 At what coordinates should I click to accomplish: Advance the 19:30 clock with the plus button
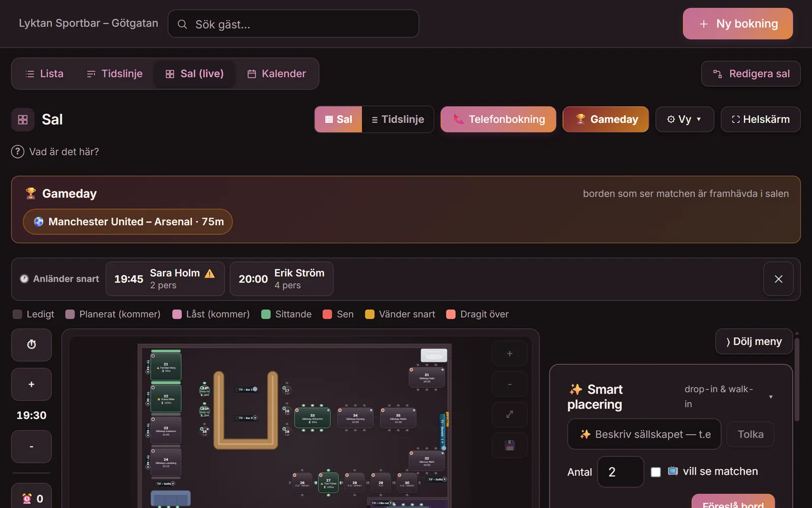pyautogui.click(x=31, y=385)
